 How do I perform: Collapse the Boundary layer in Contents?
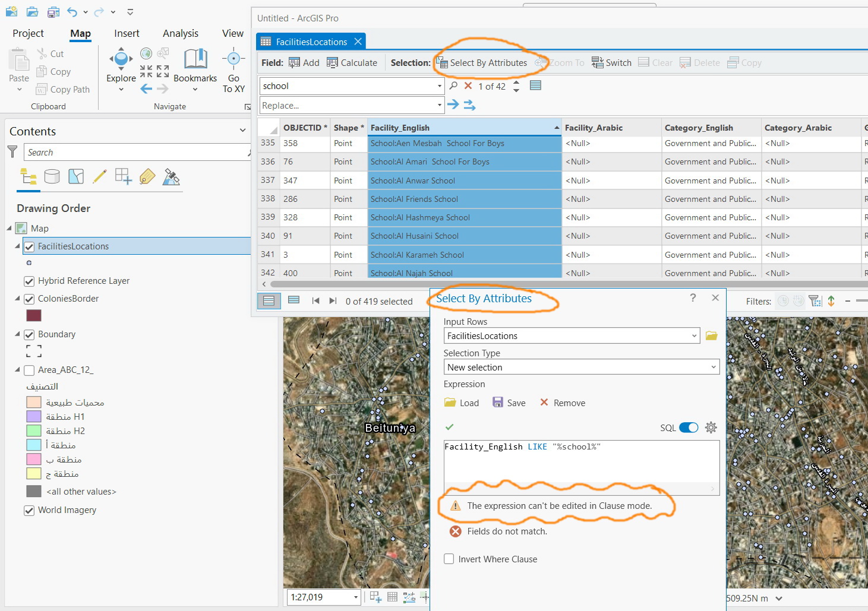[x=16, y=334]
